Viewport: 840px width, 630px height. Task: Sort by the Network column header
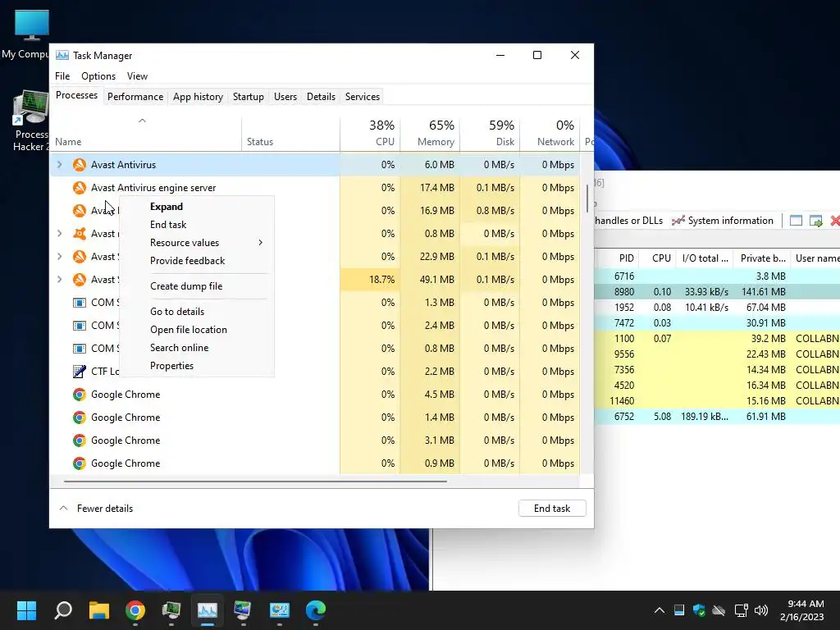pos(550,134)
